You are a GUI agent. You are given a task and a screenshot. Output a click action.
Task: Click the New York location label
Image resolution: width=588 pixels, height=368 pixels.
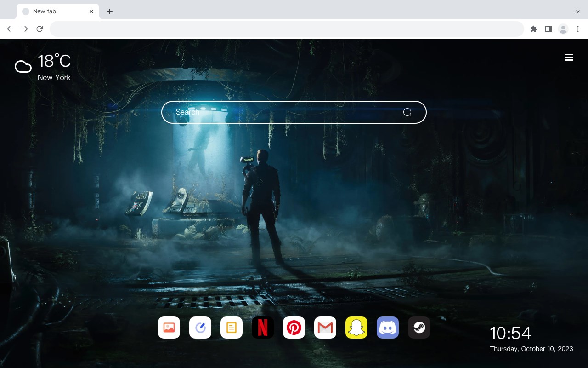54,77
